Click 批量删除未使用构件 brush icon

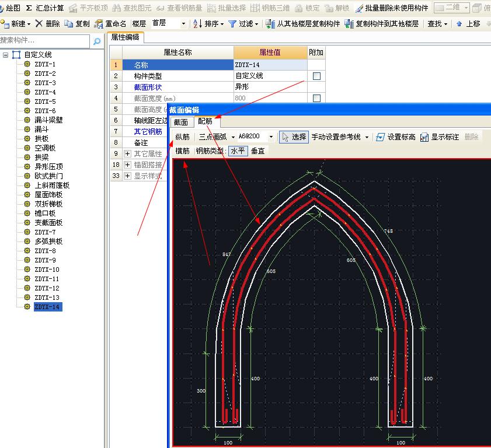point(359,8)
